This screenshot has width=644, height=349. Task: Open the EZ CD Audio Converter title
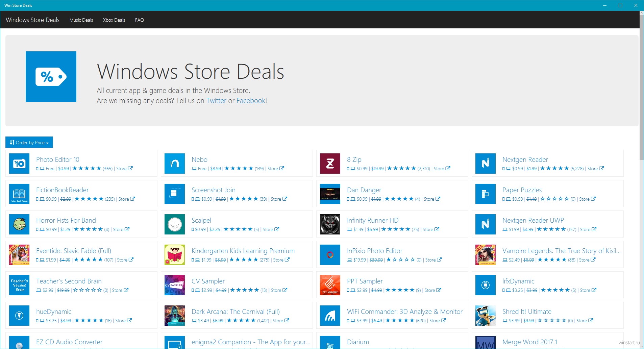point(69,342)
